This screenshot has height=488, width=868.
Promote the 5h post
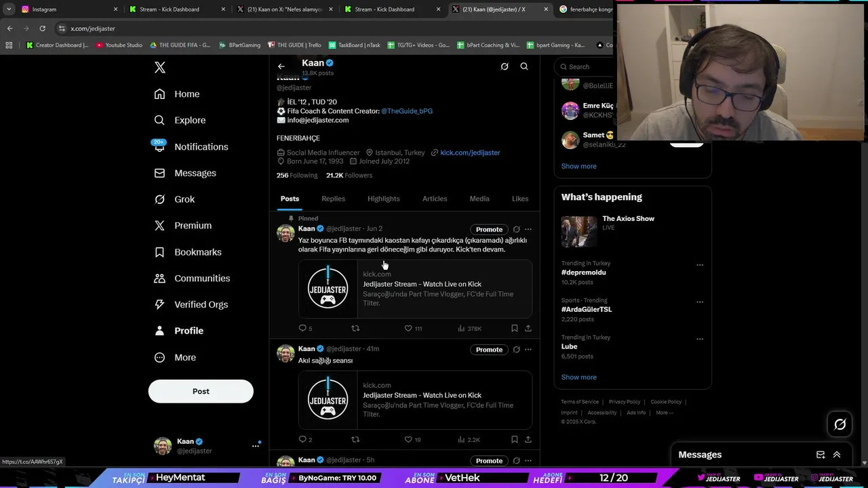click(489, 461)
